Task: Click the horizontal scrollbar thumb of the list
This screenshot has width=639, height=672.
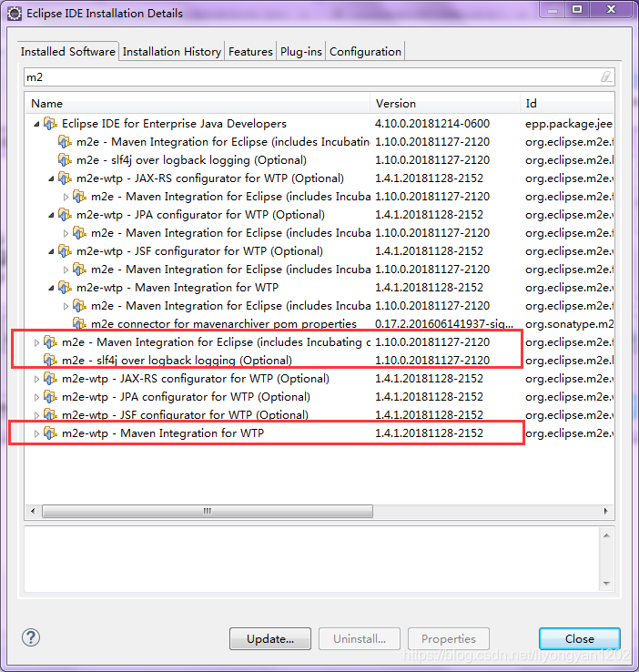Action: (x=208, y=511)
